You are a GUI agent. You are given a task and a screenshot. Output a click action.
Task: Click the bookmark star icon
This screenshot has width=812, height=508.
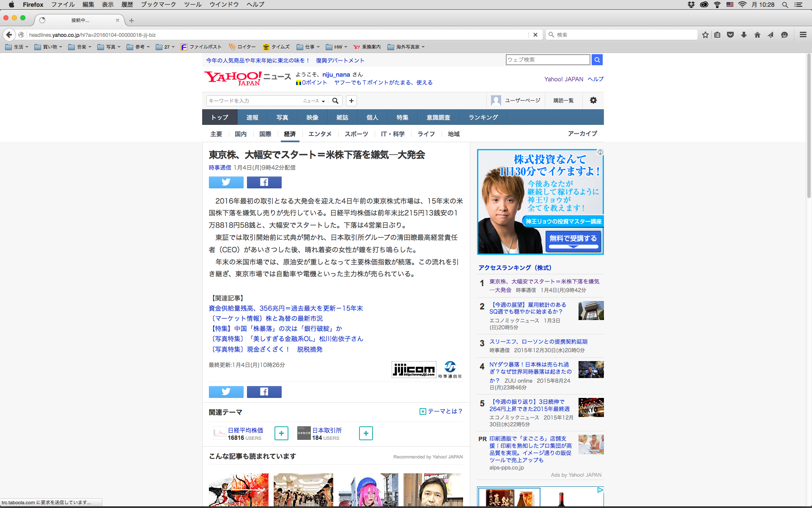(705, 35)
